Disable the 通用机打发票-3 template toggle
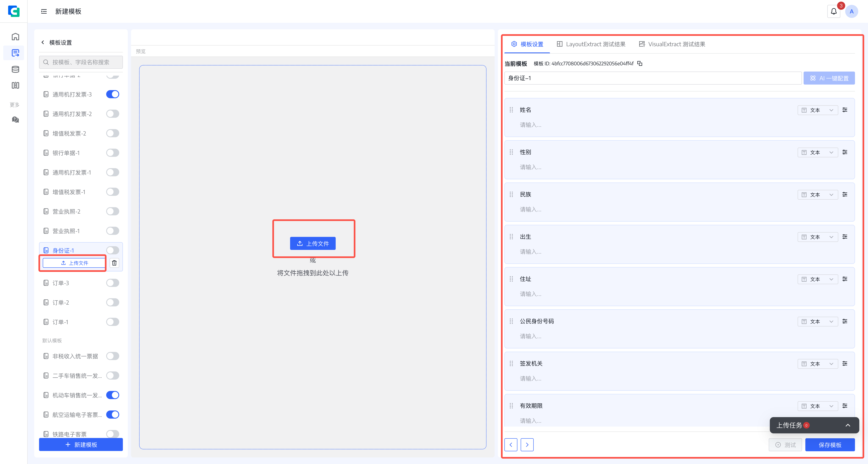This screenshot has width=868, height=464. point(113,94)
